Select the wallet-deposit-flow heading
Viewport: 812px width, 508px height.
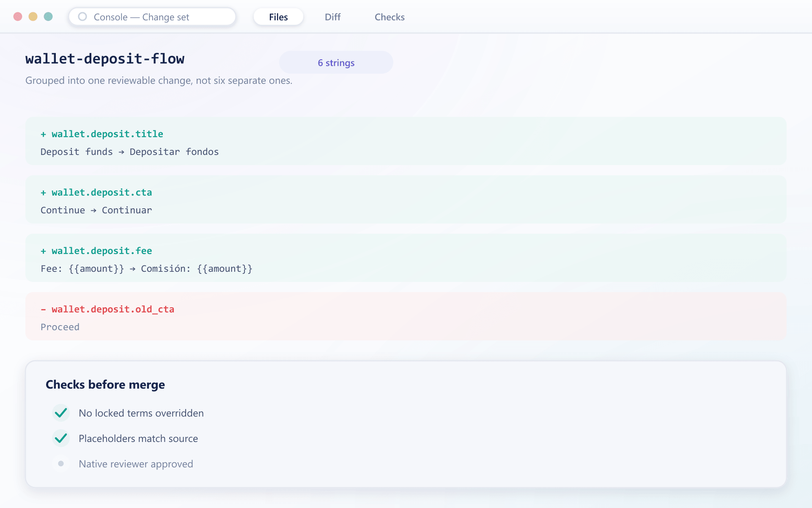pos(105,59)
